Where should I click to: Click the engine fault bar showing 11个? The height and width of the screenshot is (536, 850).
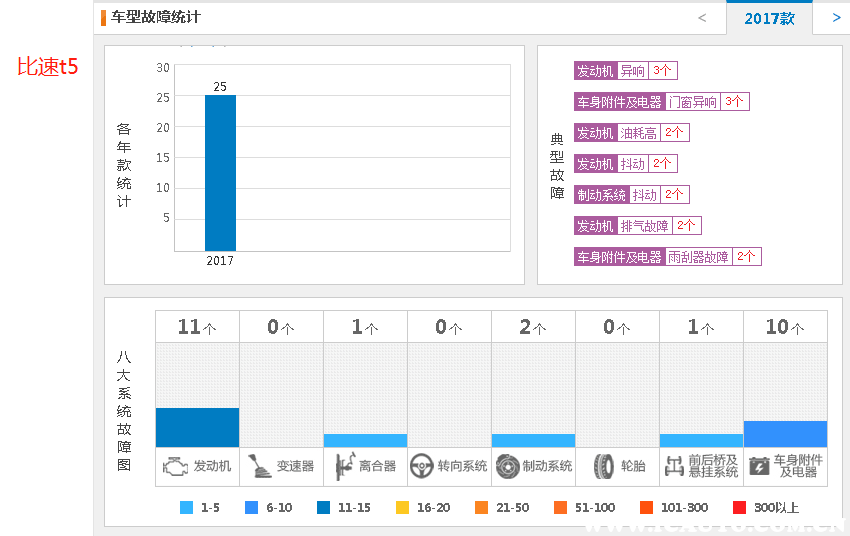[x=197, y=427]
